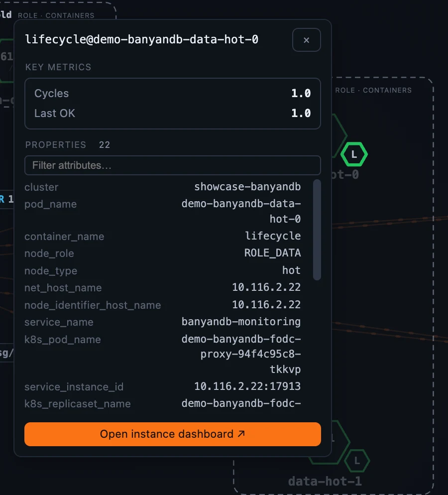
Task: Click the service_instance_id property label
Action: 74,387
